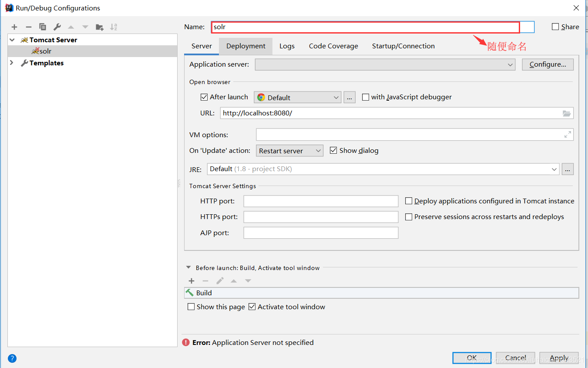
Task: Select the solr configuration in the tree
Action: pos(92,51)
